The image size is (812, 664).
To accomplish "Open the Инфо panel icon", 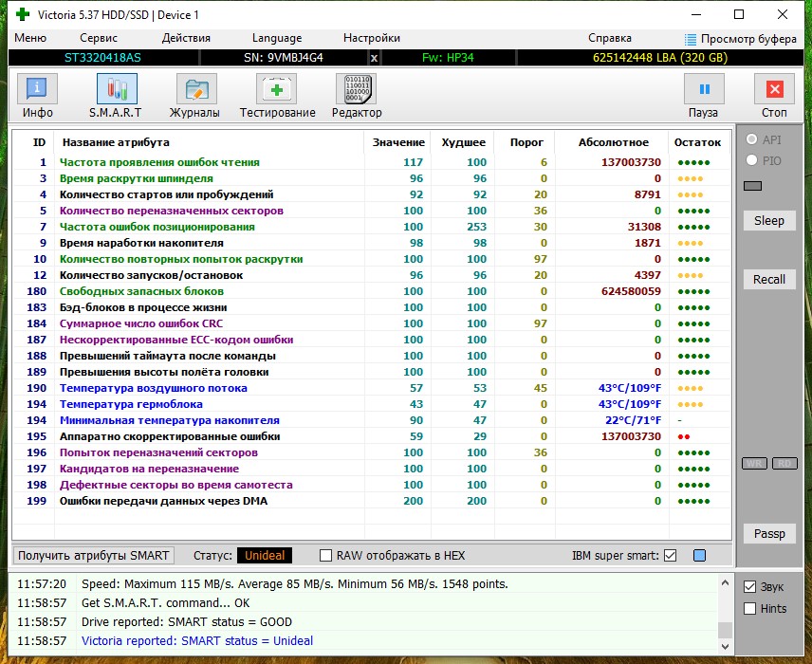I will click(37, 89).
